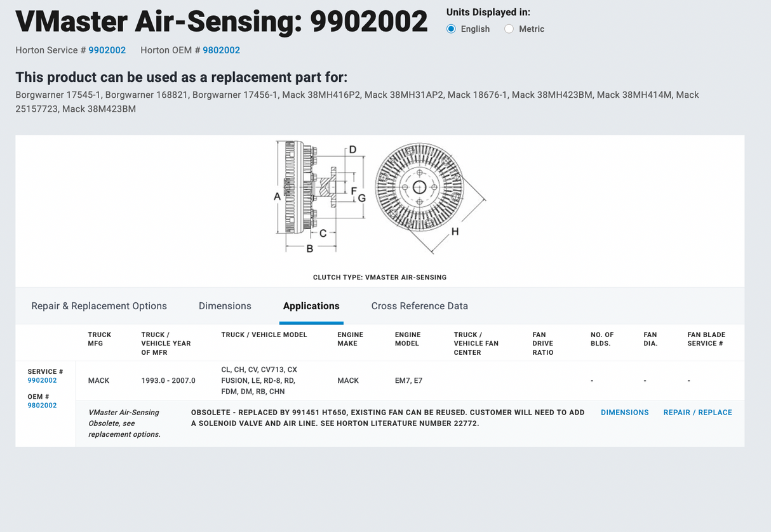Open the REPAIR / REPLACE link
This screenshot has width=771, height=532.
click(x=697, y=412)
